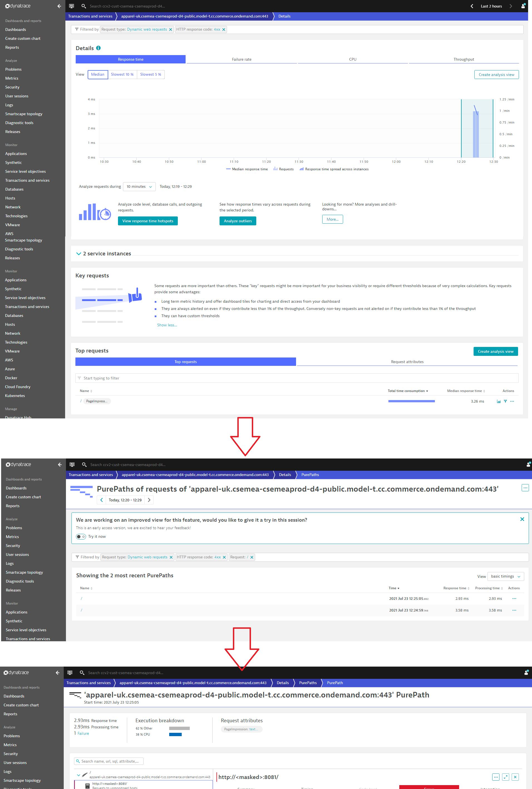This screenshot has width=532, height=789.
Task: Go to the previous timeframe before Last 2 hours
Action: pyautogui.click(x=472, y=6)
